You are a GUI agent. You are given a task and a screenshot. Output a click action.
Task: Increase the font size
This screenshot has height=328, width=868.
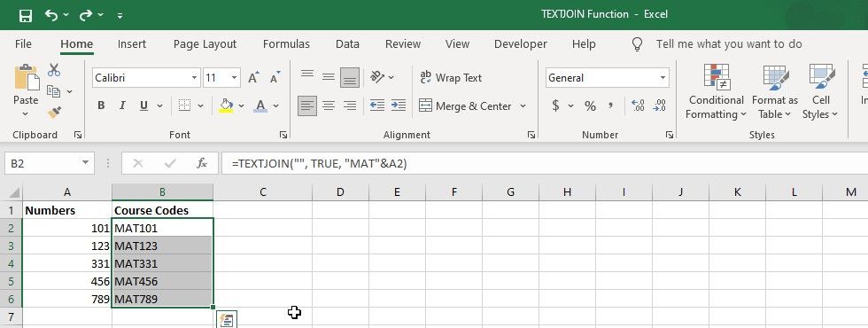coord(253,78)
